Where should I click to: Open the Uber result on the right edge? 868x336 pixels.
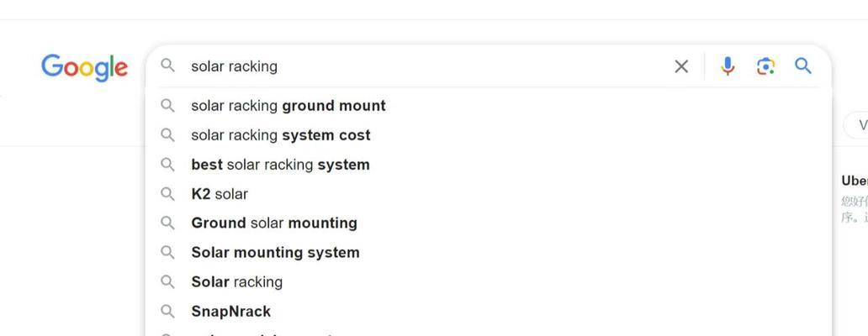[x=855, y=181]
